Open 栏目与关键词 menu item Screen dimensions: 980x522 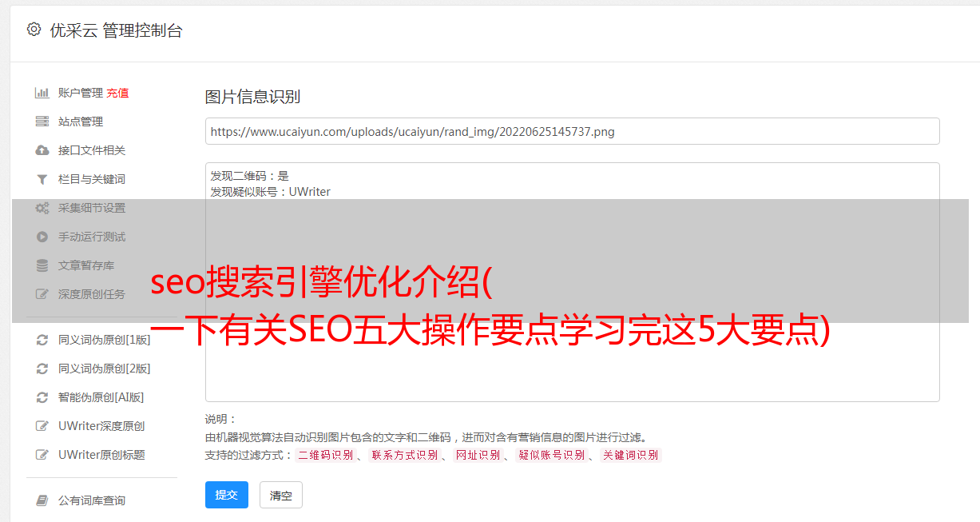coord(92,179)
